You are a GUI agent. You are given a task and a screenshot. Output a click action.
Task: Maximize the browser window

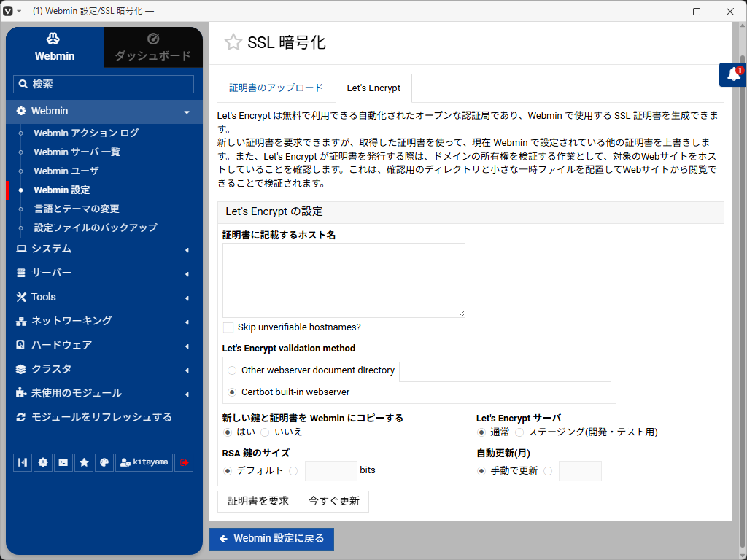[697, 12]
